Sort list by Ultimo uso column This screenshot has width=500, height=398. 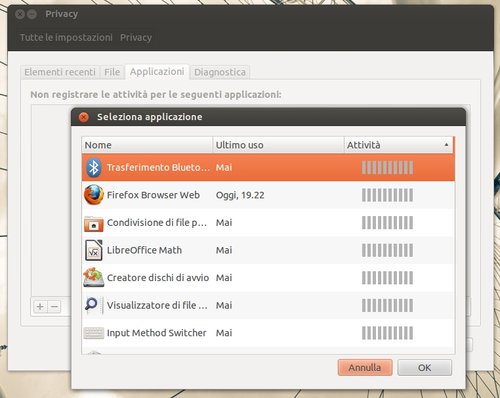point(278,145)
